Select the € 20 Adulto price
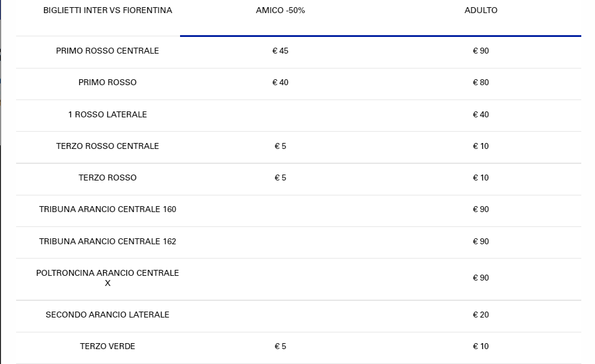Image resolution: width=595 pixels, height=364 pixels. [x=481, y=315]
